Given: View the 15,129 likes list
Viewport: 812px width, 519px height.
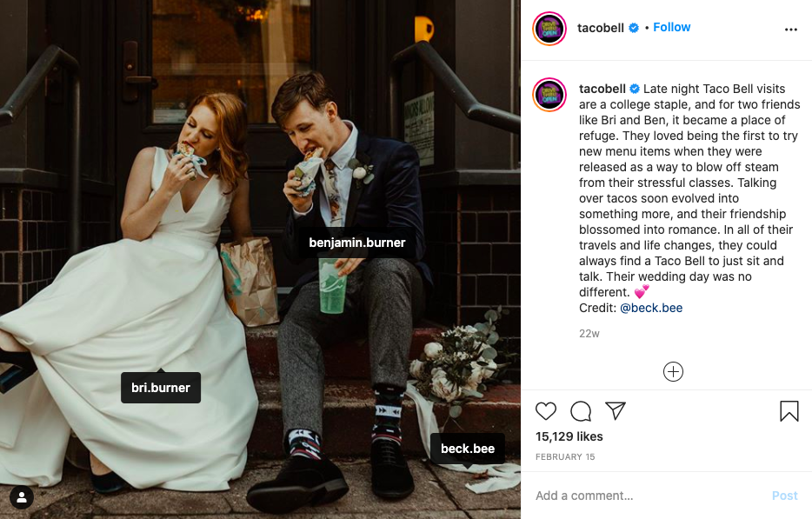Looking at the screenshot, I should tap(569, 436).
